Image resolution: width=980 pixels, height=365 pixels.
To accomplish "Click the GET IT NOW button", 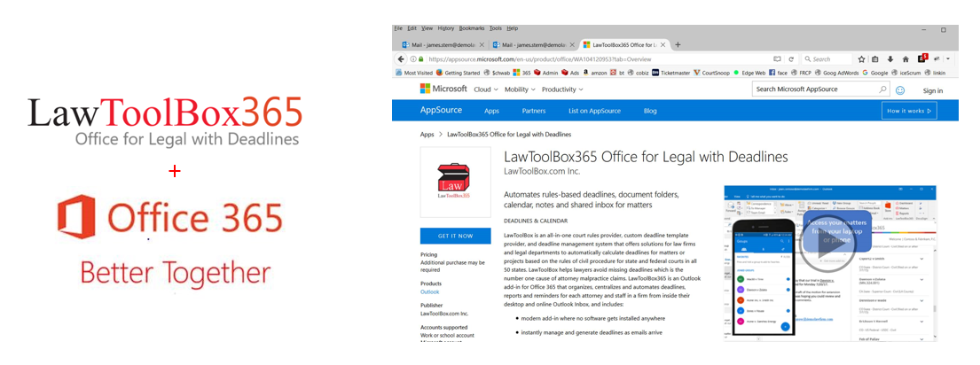I will pyautogui.click(x=455, y=236).
